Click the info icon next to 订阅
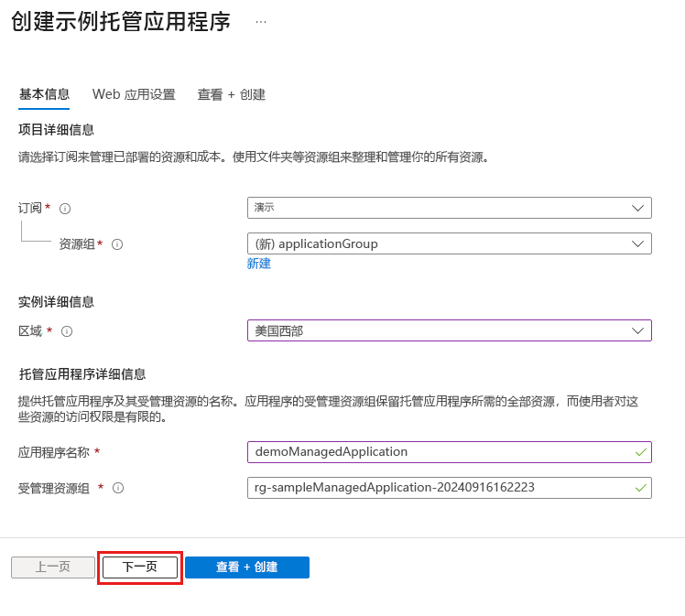This screenshot has width=685, height=616. point(65,209)
